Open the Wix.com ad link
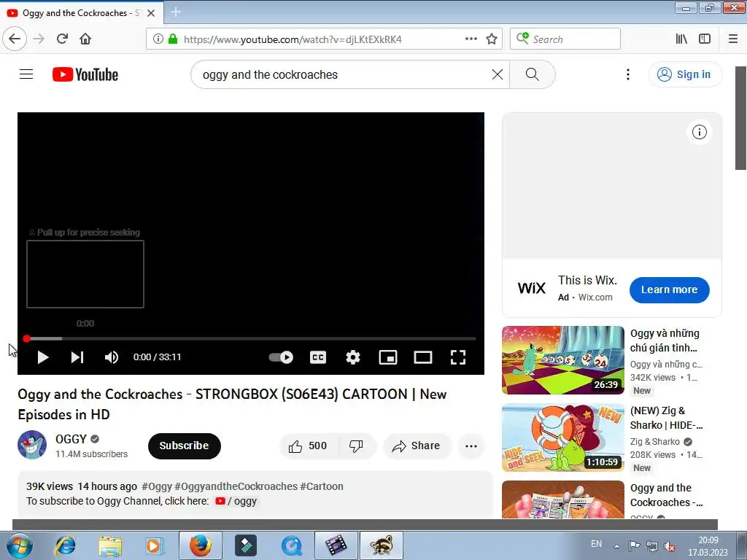 pyautogui.click(x=595, y=297)
